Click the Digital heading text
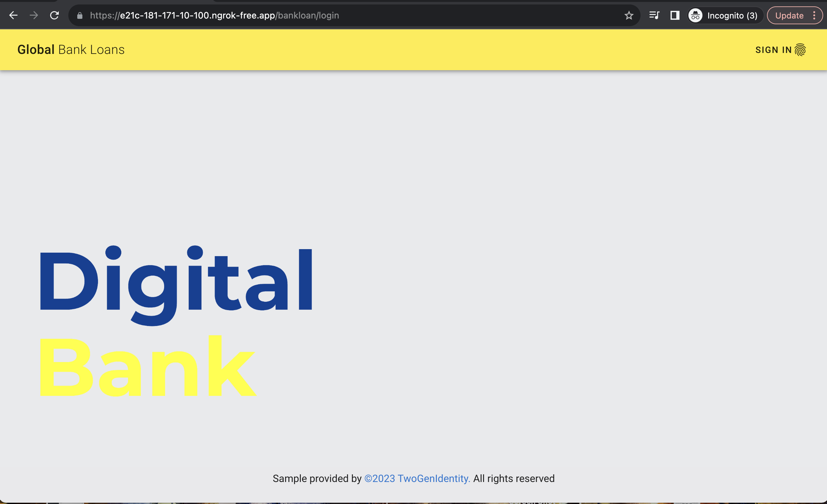The height and width of the screenshot is (504, 827). coord(176,282)
